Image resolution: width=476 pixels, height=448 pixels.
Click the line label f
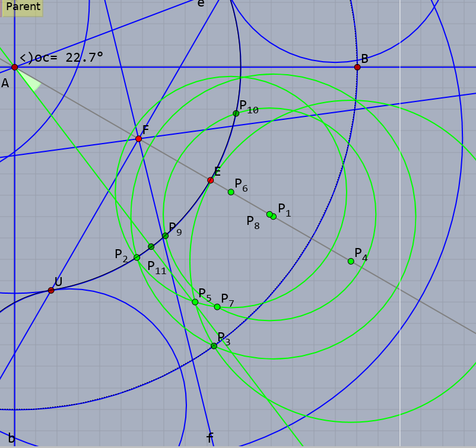210,438
